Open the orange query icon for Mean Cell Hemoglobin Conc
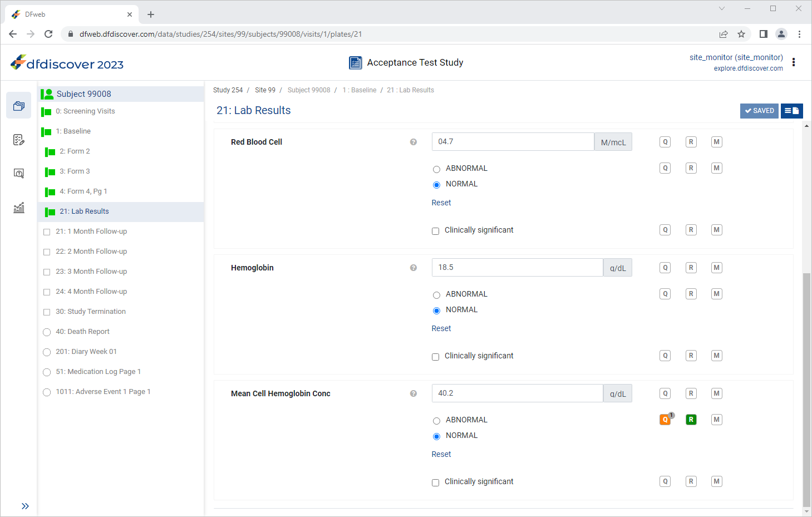Screen dimensions: 812x517 pos(665,420)
